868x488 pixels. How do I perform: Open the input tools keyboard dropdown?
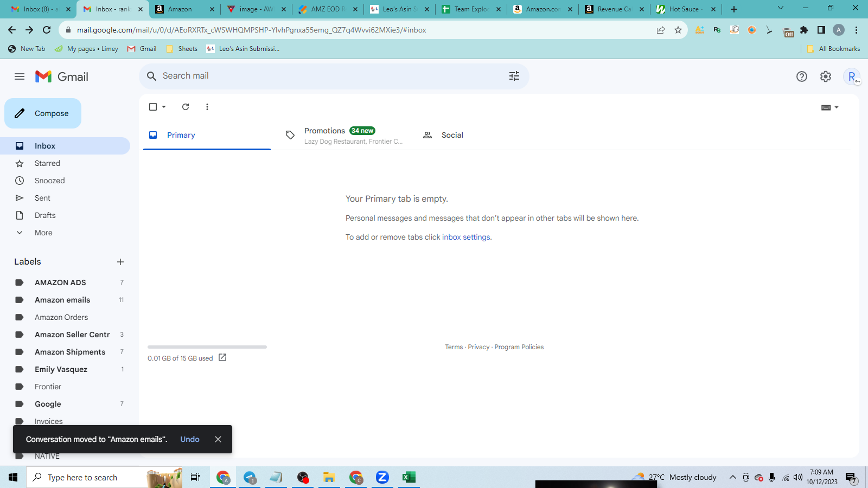point(830,107)
